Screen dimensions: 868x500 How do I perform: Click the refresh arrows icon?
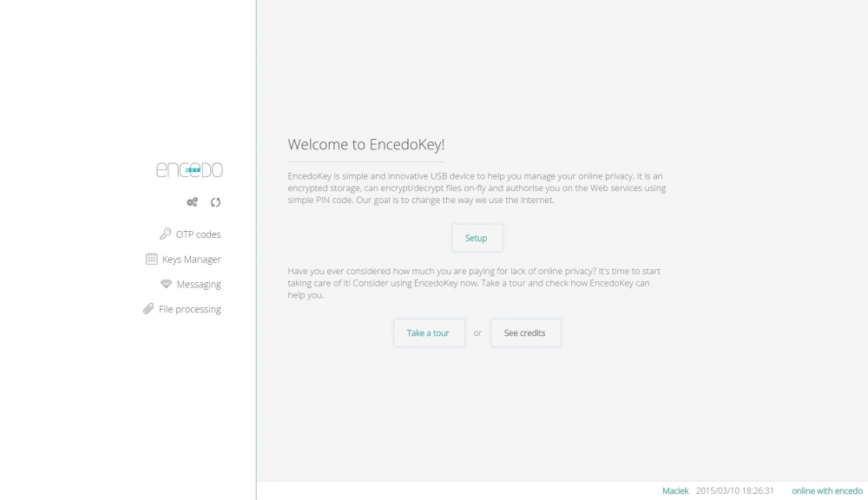216,202
